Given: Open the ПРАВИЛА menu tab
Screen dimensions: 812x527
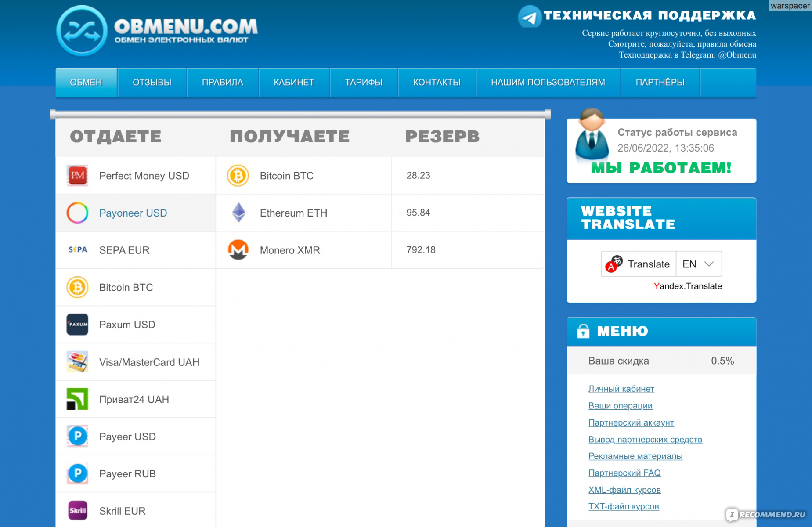Looking at the screenshot, I should coord(223,82).
